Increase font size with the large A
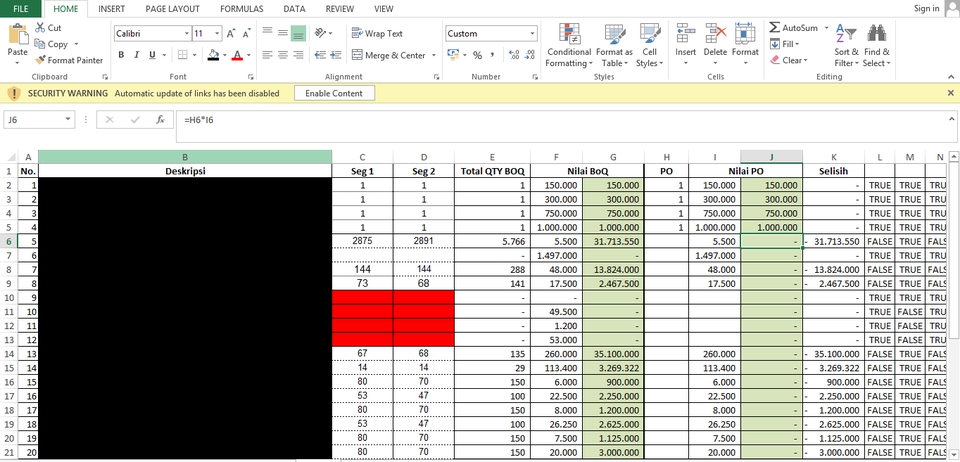 231,34
